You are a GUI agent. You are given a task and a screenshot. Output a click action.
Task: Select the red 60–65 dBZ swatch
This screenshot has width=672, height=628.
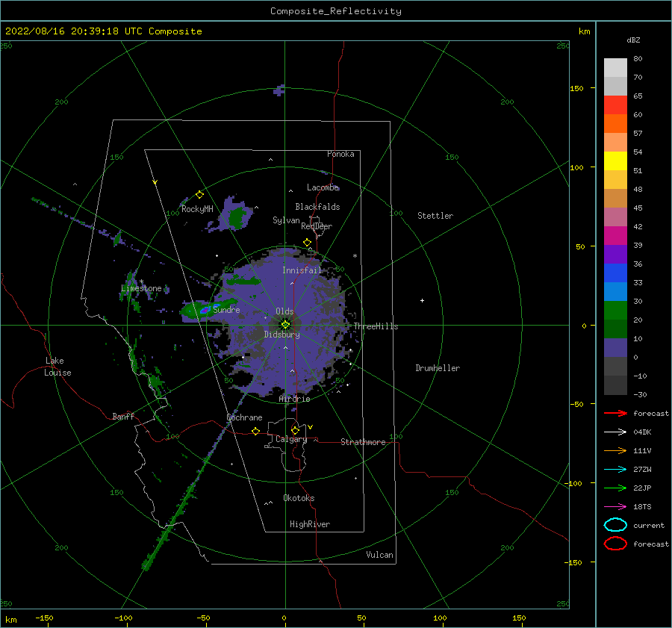click(x=615, y=105)
